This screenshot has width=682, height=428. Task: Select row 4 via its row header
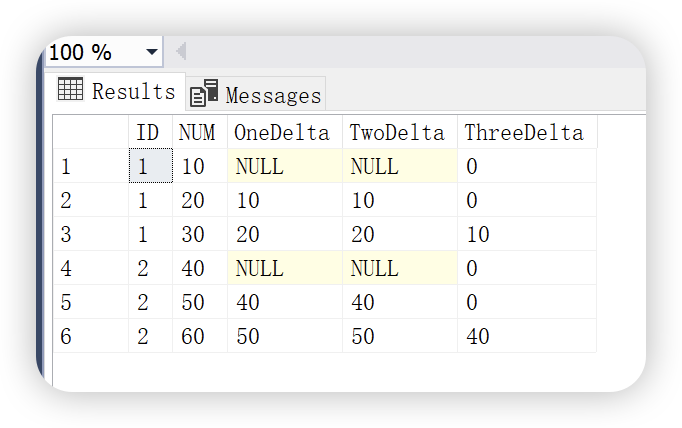[90, 269]
